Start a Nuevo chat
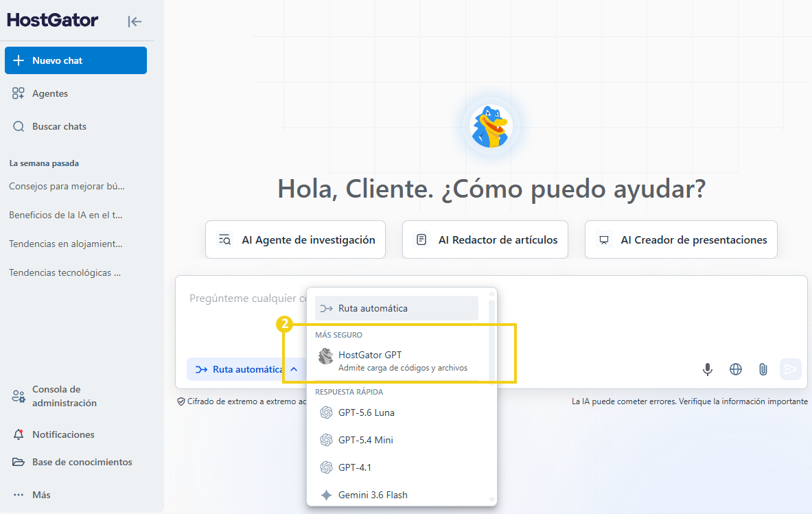Image resolution: width=812 pixels, height=514 pixels. coord(76,60)
